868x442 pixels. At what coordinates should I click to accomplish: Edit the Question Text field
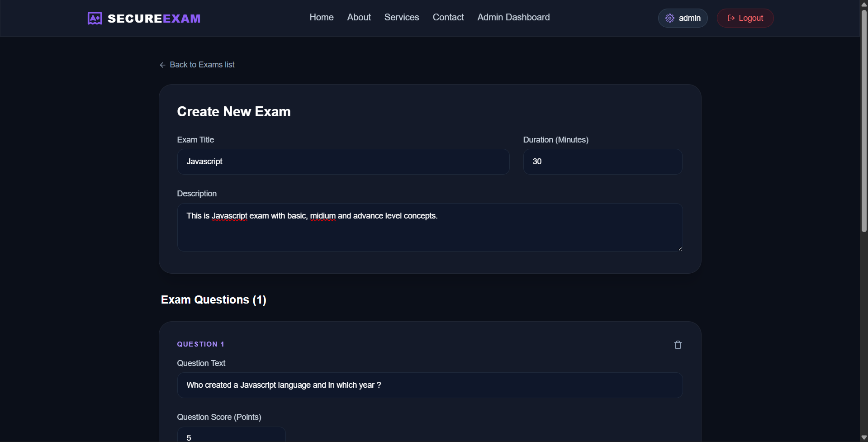click(430, 385)
